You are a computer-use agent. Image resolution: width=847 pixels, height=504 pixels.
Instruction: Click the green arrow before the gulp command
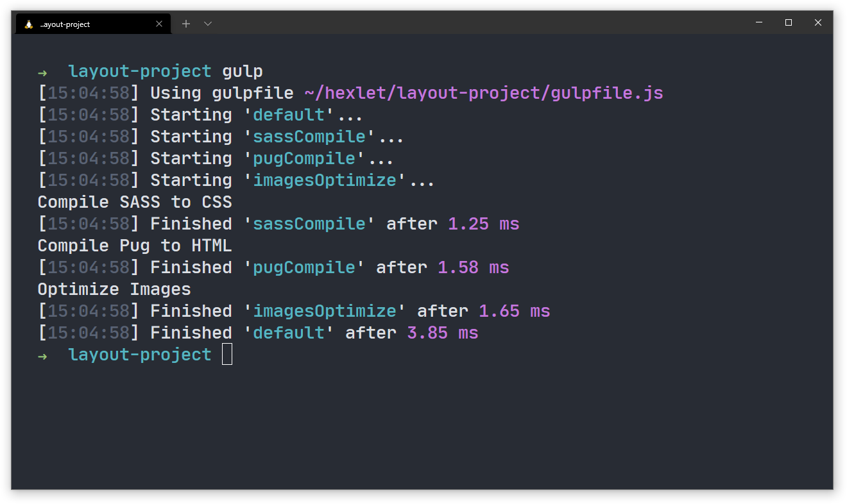point(43,72)
